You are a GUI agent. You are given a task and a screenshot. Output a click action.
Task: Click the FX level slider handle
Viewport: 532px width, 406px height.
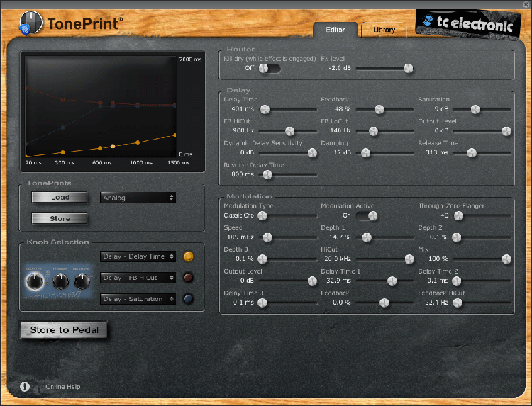pyautogui.click(x=409, y=69)
